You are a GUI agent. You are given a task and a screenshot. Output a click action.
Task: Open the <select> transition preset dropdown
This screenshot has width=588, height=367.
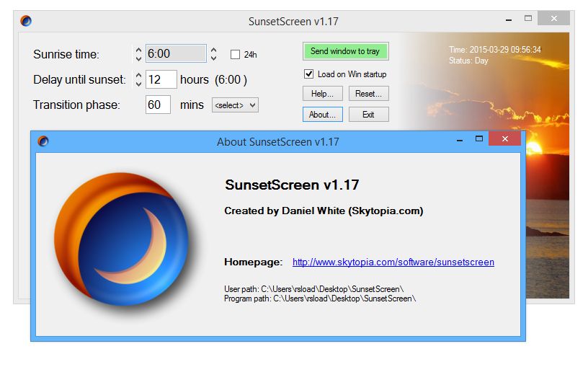coord(235,105)
